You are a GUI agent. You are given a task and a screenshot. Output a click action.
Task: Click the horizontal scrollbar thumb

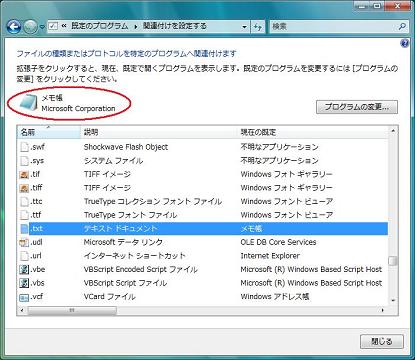72,310
